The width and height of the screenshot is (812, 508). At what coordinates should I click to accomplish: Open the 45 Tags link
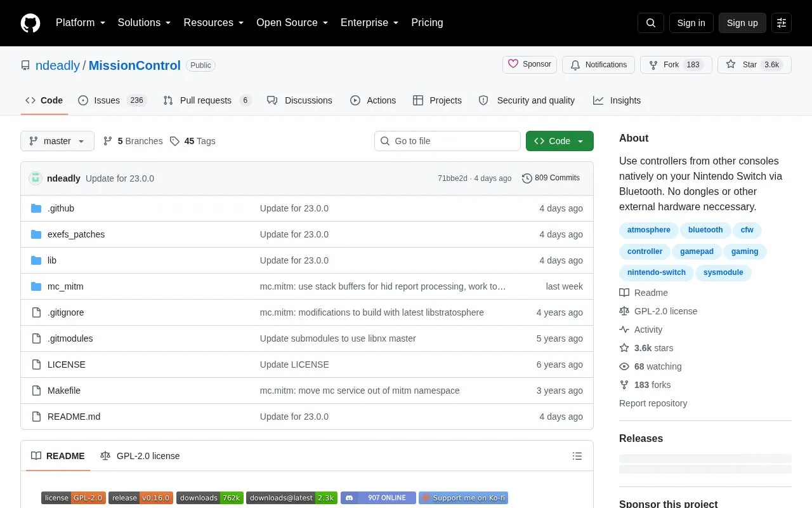(x=193, y=141)
